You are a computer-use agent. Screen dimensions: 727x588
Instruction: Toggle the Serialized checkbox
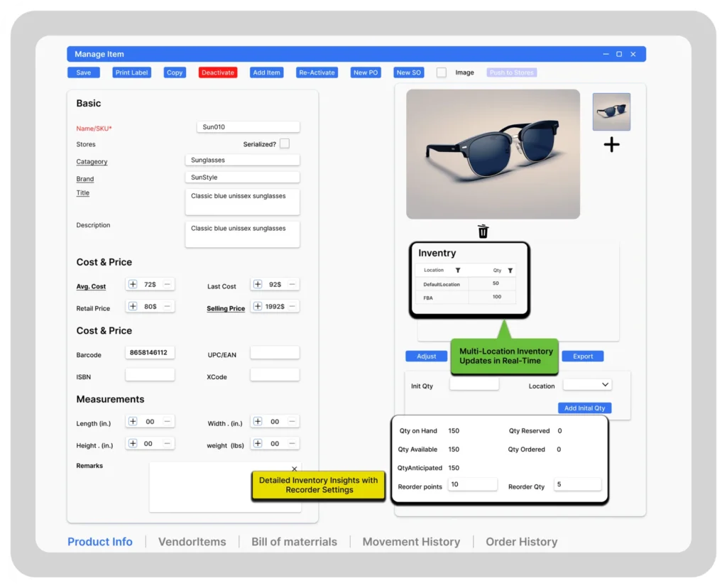(284, 143)
